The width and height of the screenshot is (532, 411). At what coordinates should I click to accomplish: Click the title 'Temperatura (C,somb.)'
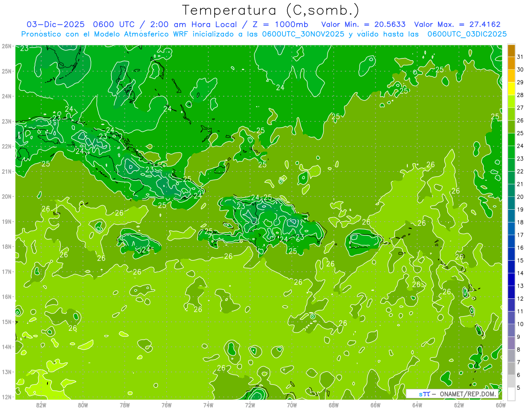coord(271,10)
